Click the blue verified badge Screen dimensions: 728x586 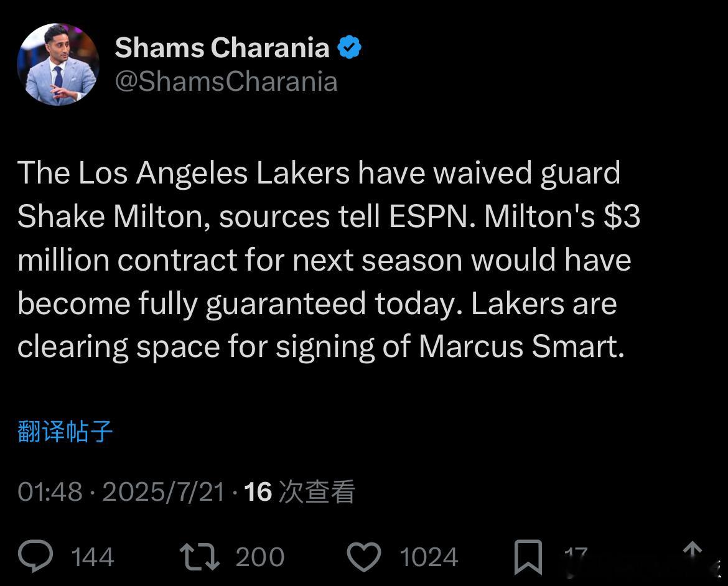coord(350,47)
